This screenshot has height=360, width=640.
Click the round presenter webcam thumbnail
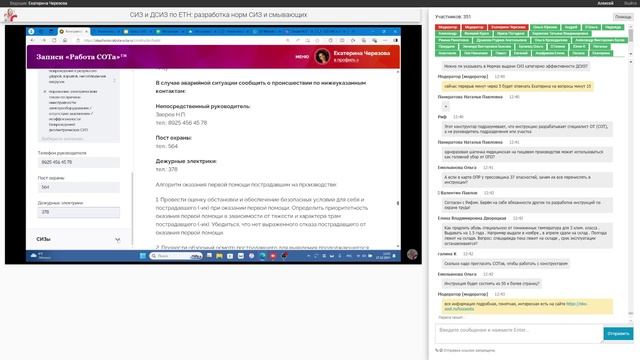[412, 254]
